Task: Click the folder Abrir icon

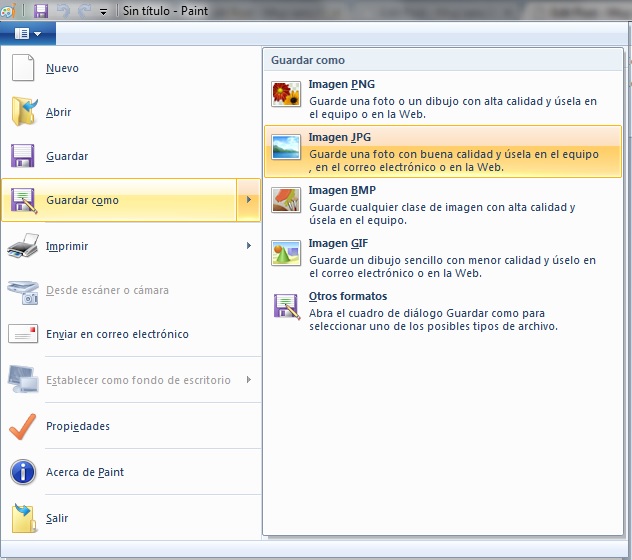Action: pos(24,112)
